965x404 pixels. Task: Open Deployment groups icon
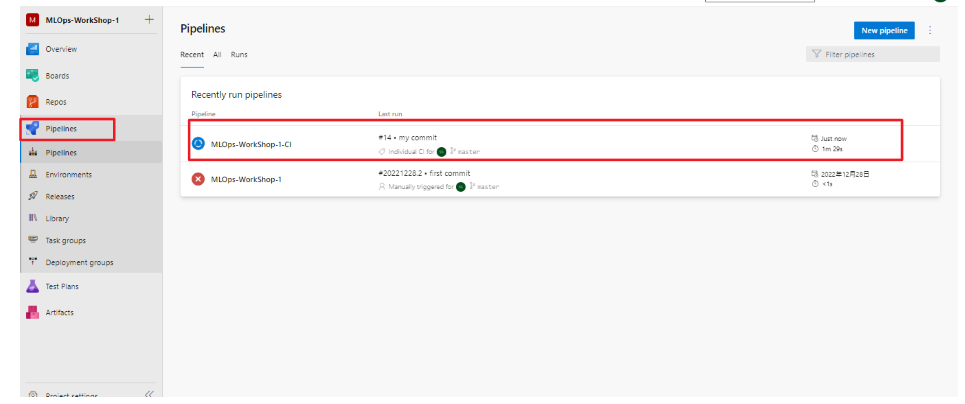click(x=33, y=262)
